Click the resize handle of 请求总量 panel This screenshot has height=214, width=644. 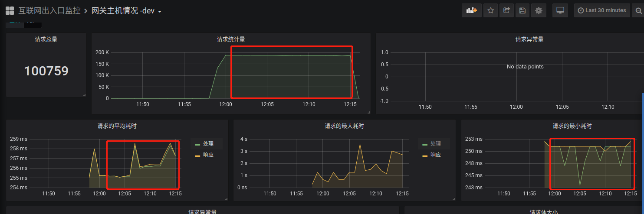click(84, 95)
